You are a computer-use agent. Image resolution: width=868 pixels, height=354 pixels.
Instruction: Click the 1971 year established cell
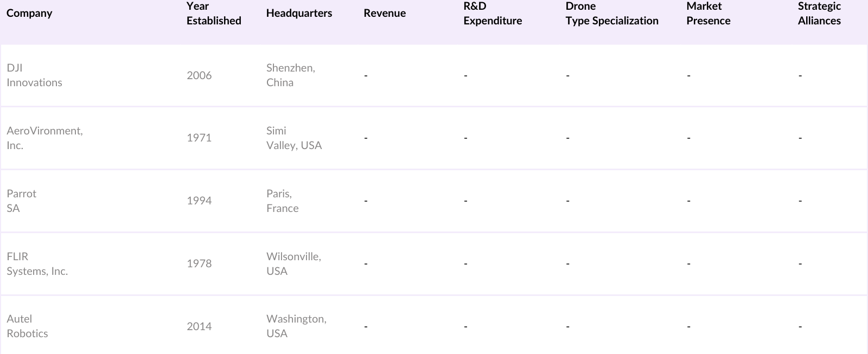199,138
